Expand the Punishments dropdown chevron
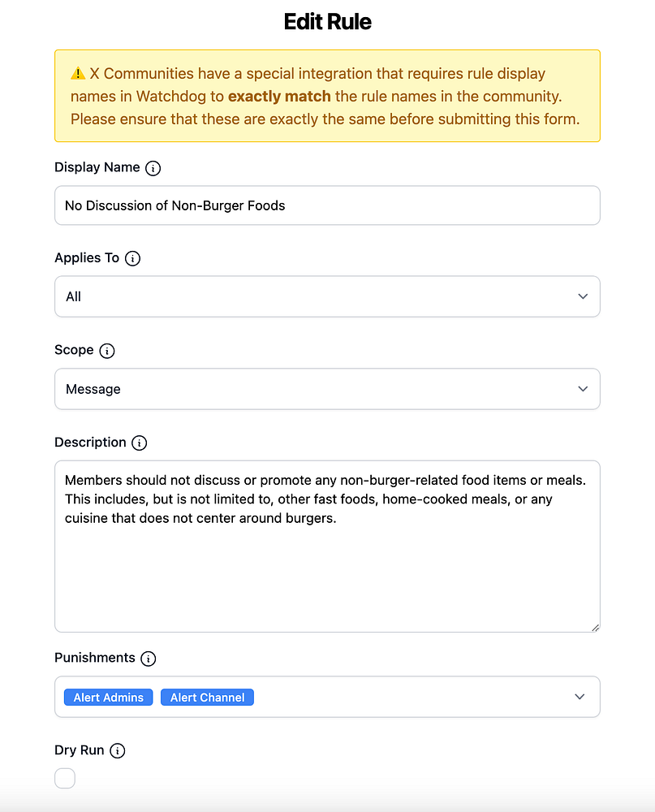 [x=580, y=697]
